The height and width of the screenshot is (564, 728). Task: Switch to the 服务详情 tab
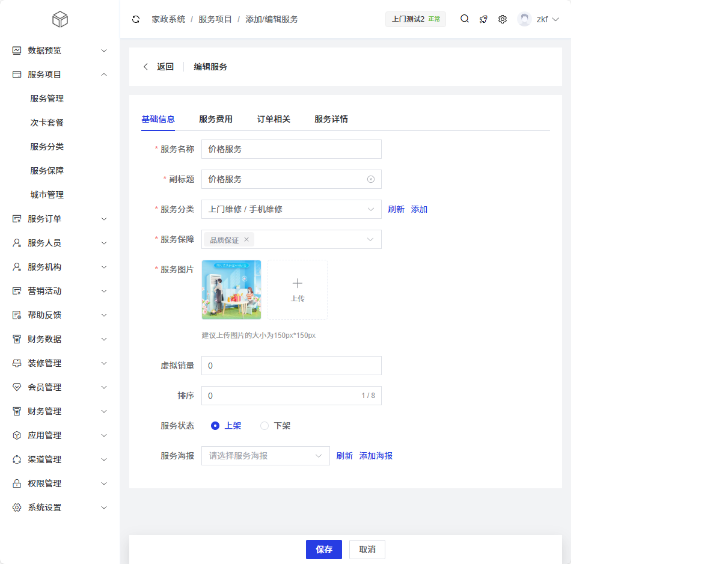tap(331, 119)
